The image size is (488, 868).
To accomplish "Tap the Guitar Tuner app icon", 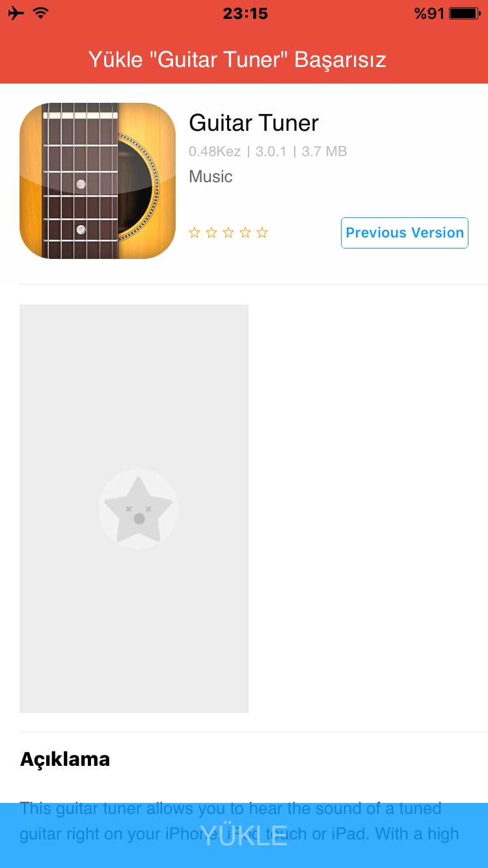I will tap(98, 181).
